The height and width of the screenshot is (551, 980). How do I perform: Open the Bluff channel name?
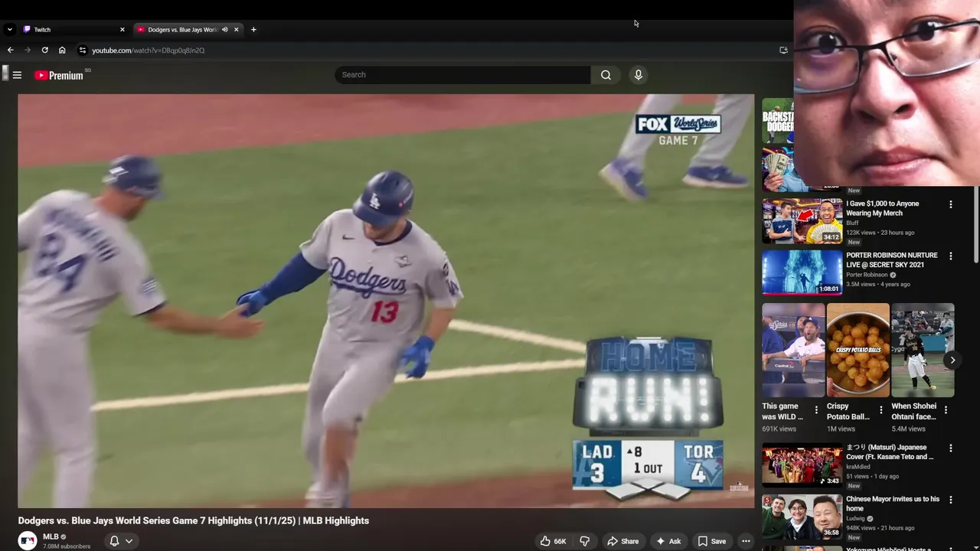[x=852, y=223]
